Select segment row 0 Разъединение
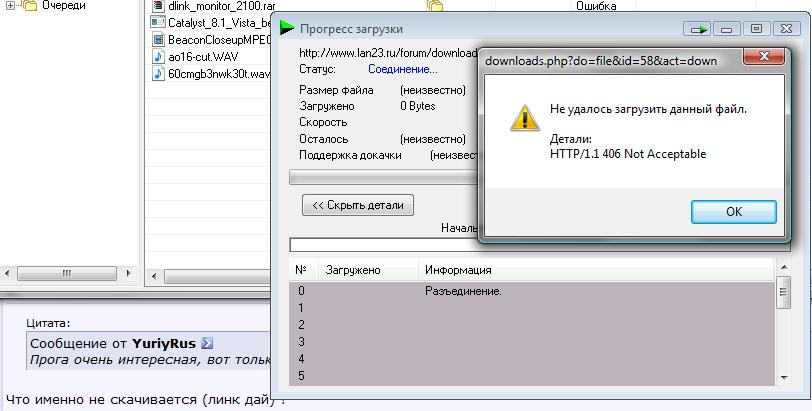The image size is (812, 411). [x=532, y=291]
